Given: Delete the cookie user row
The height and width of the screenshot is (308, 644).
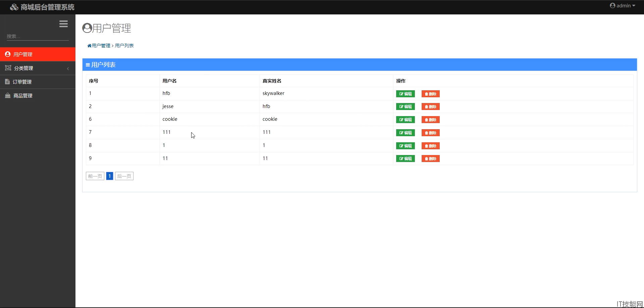Looking at the screenshot, I should tap(430, 120).
